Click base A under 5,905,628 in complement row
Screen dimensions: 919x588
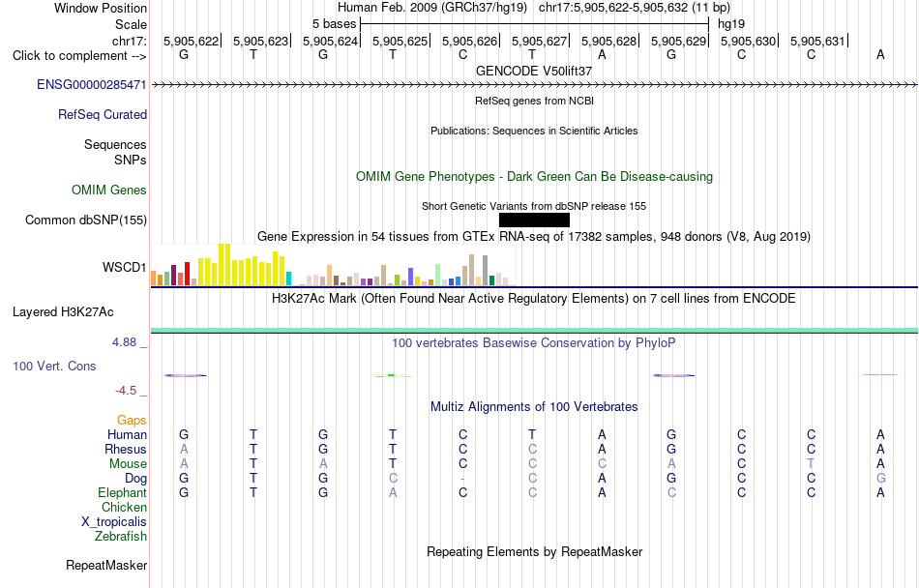click(602, 54)
